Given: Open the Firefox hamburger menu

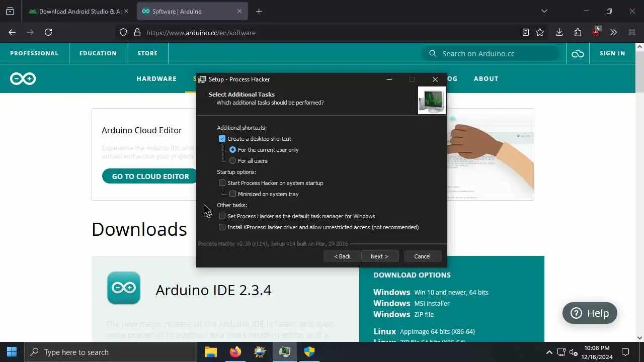Looking at the screenshot, I should coord(632,32).
